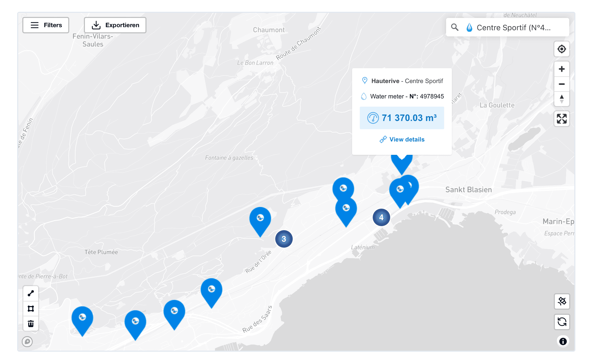Click the Exportieren download button
This screenshot has width=590, height=364.
(x=115, y=25)
